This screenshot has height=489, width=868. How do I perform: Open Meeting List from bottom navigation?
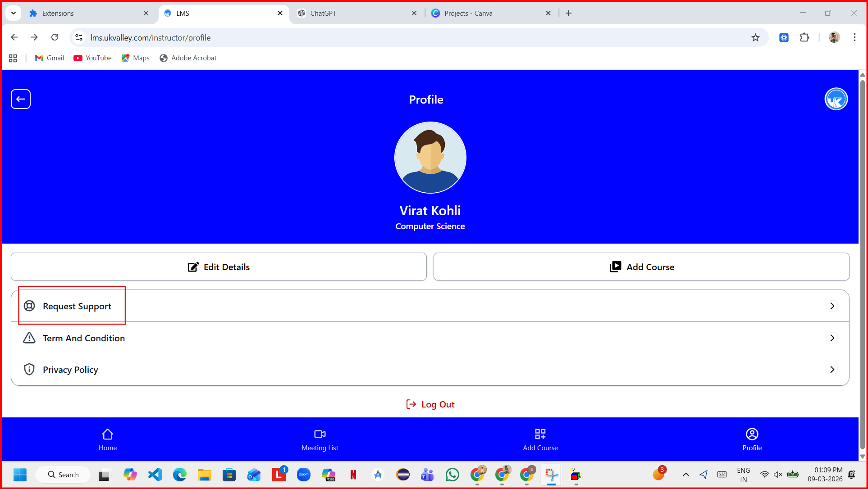click(320, 439)
